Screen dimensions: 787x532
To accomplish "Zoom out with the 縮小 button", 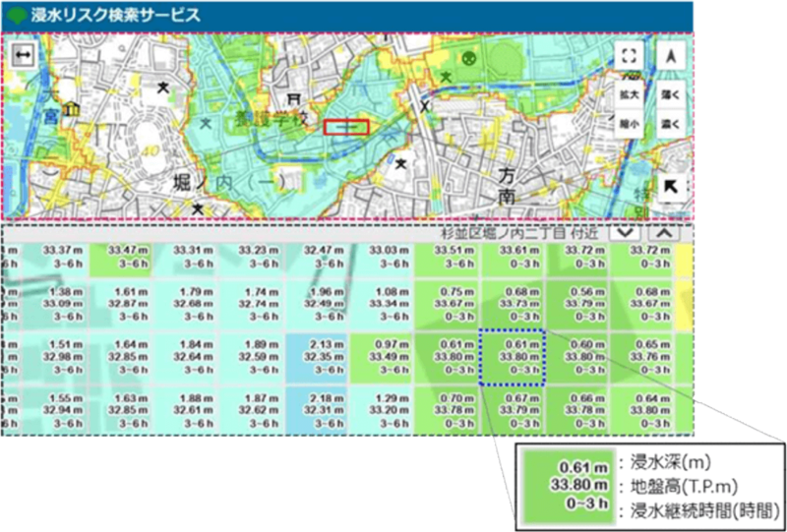I will click(630, 126).
